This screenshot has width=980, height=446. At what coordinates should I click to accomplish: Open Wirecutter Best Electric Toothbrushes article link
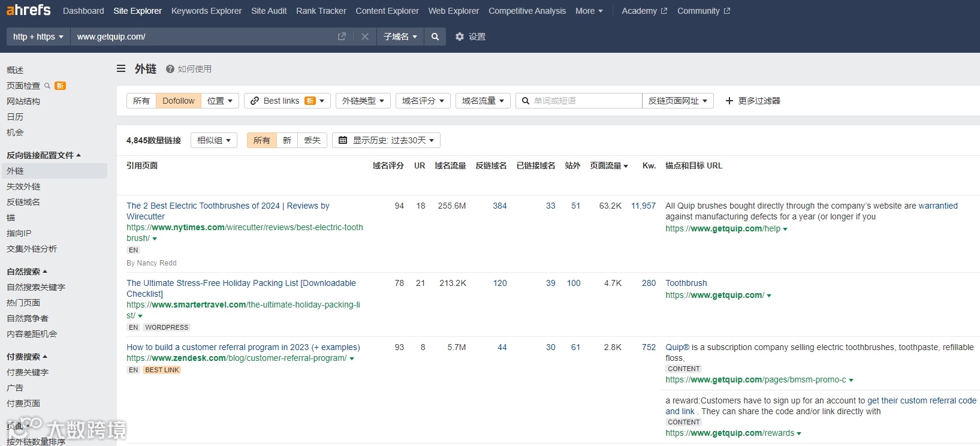[228, 211]
